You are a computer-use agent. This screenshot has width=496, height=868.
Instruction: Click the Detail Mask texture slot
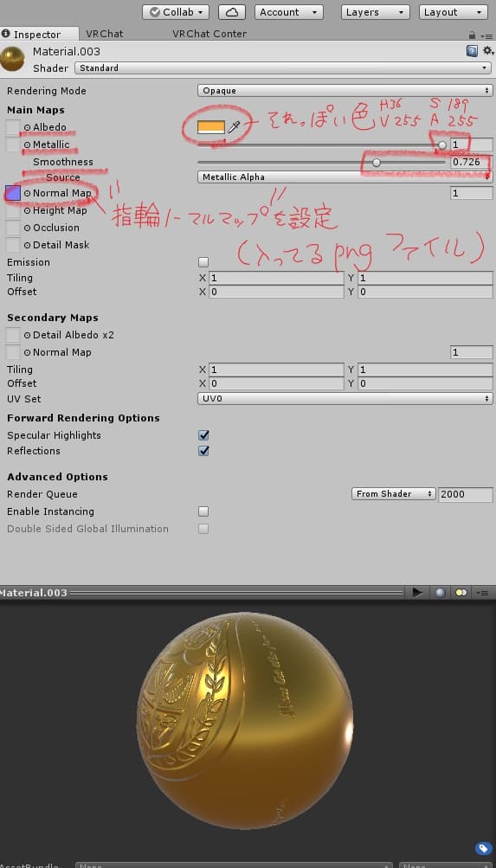coord(13,245)
